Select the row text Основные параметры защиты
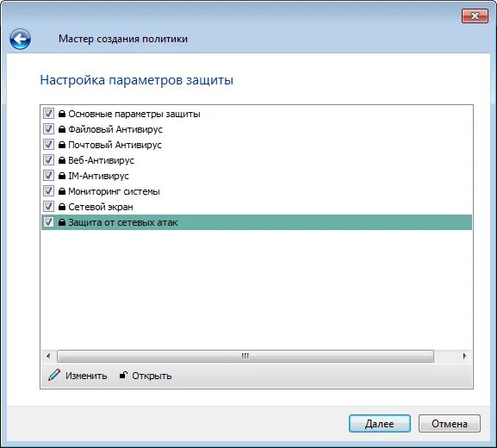 (x=134, y=114)
